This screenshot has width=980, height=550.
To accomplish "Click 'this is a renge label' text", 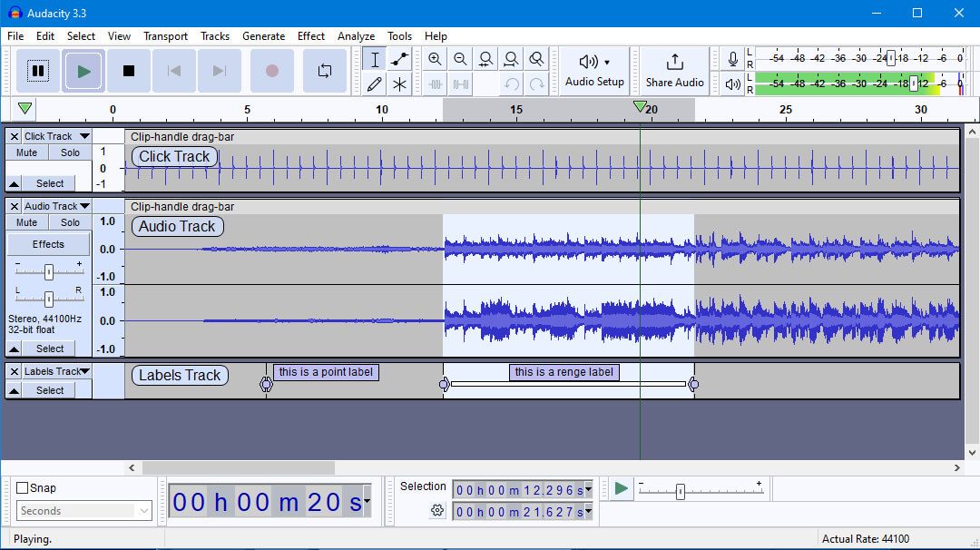I will (x=564, y=372).
